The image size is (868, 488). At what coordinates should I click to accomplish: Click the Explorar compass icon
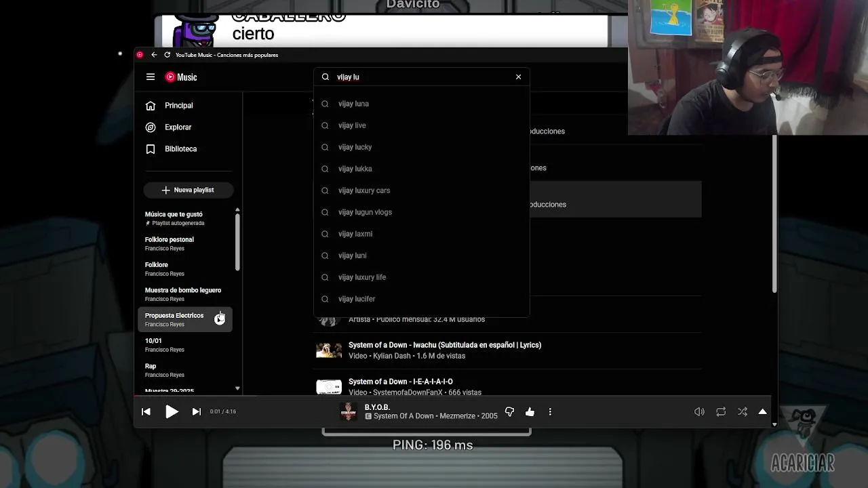(151, 127)
